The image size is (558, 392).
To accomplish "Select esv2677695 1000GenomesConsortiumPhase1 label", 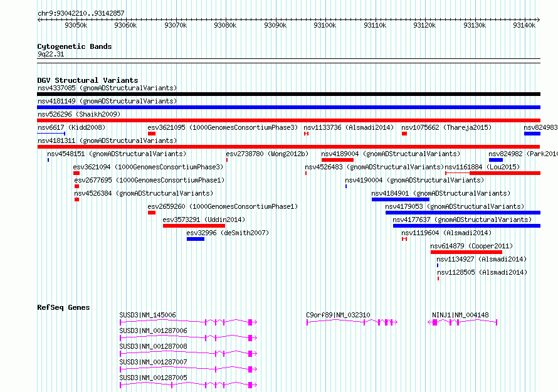I will pyautogui.click(x=149, y=180).
